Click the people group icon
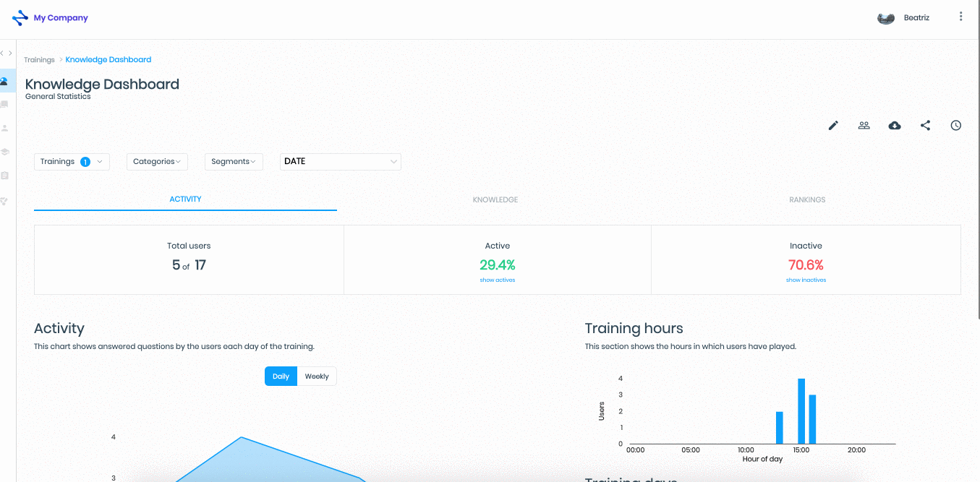Viewport: 980px width, 482px height. (864, 126)
